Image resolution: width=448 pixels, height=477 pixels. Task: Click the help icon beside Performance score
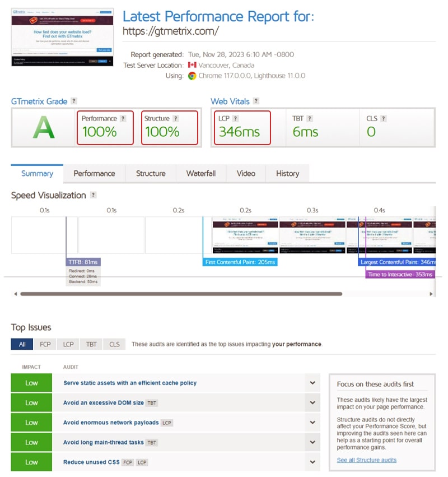123,118
